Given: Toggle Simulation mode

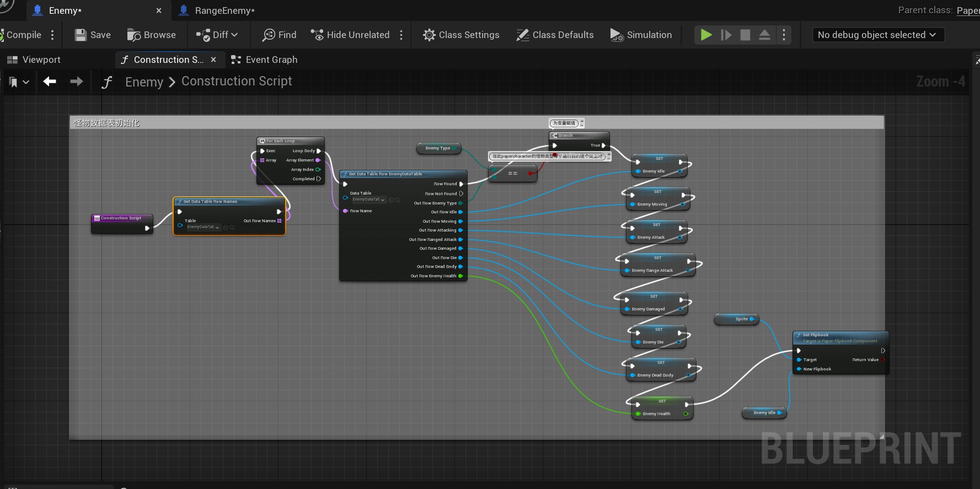Looking at the screenshot, I should [x=641, y=35].
